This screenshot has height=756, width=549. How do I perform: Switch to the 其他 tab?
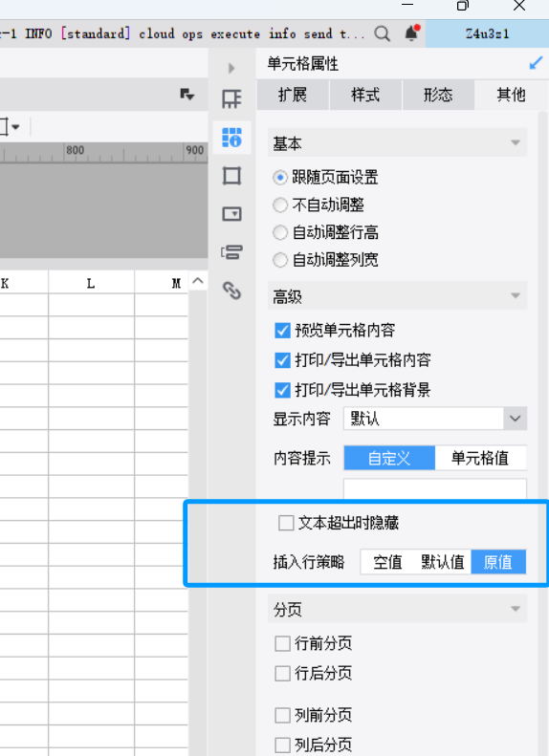[x=511, y=95]
